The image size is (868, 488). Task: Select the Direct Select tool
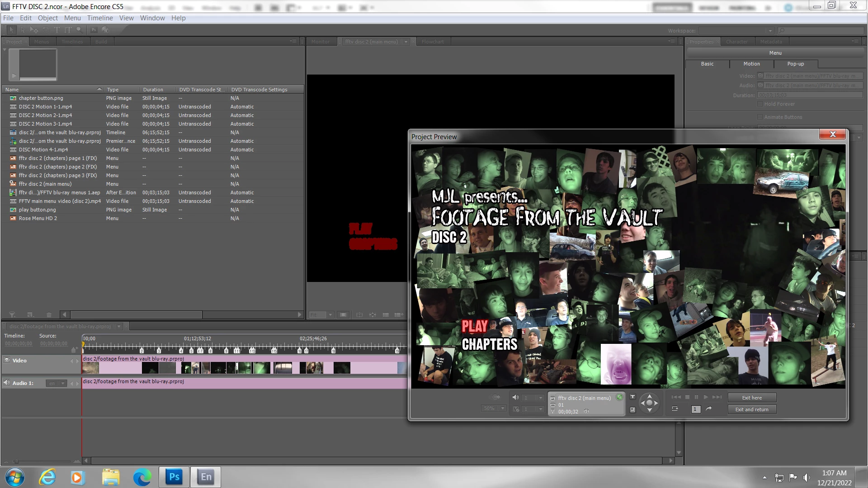click(23, 30)
